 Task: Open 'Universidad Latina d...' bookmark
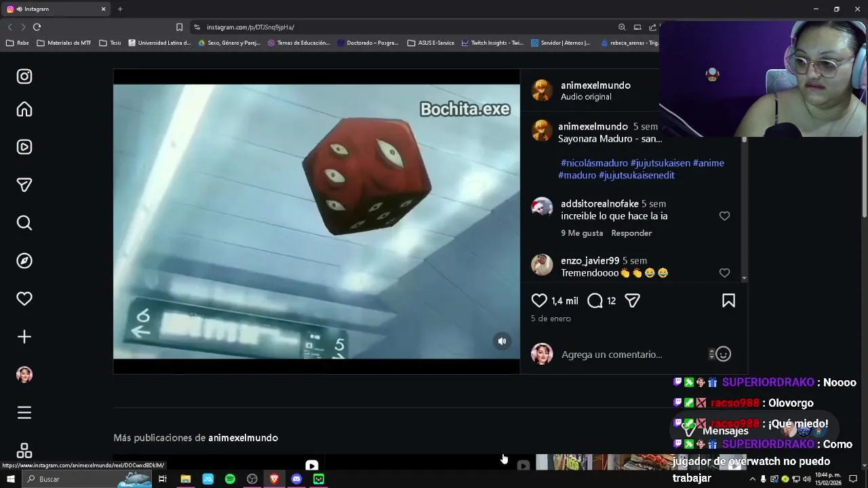(x=159, y=43)
